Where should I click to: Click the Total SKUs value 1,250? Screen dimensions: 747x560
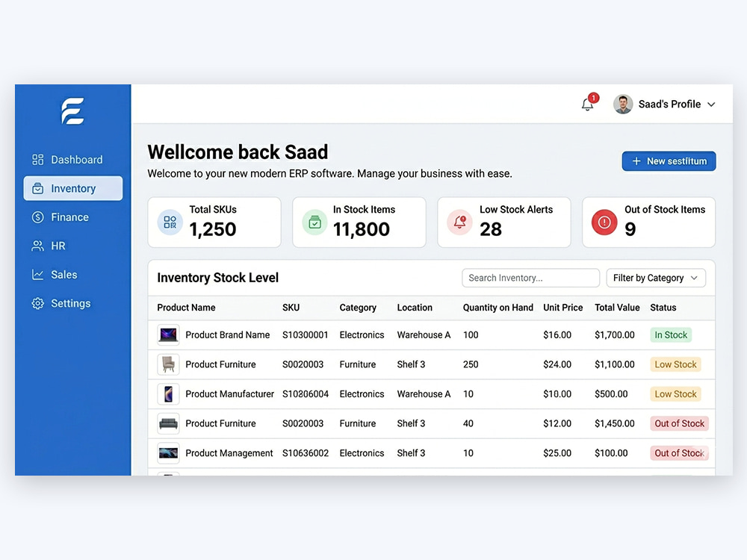coord(212,229)
